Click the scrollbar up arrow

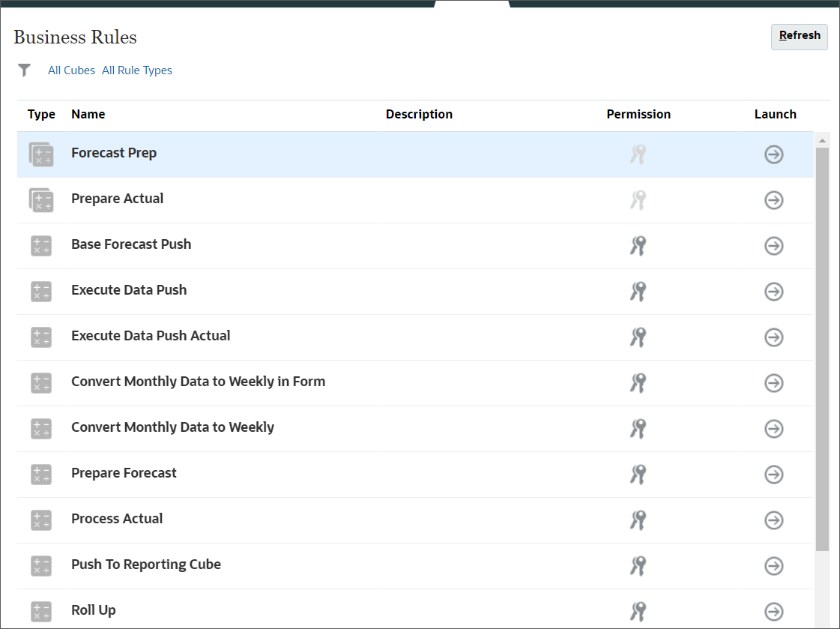click(x=821, y=139)
